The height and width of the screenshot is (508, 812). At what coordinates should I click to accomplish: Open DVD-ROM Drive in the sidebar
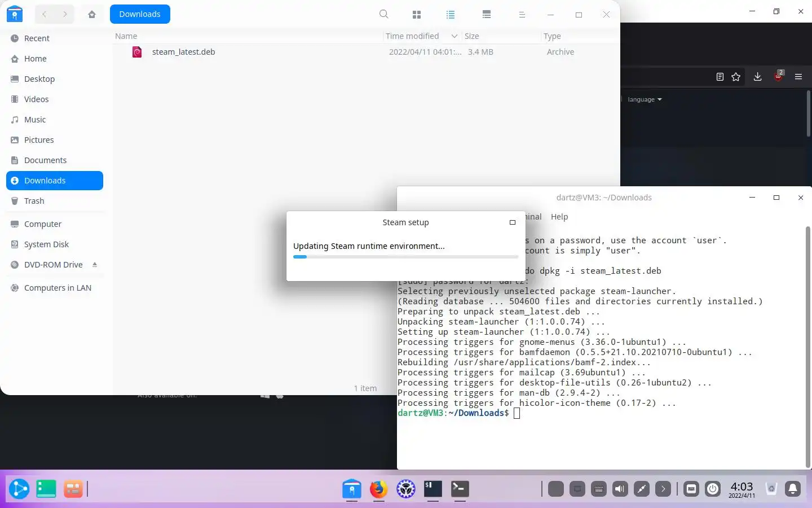click(x=55, y=265)
